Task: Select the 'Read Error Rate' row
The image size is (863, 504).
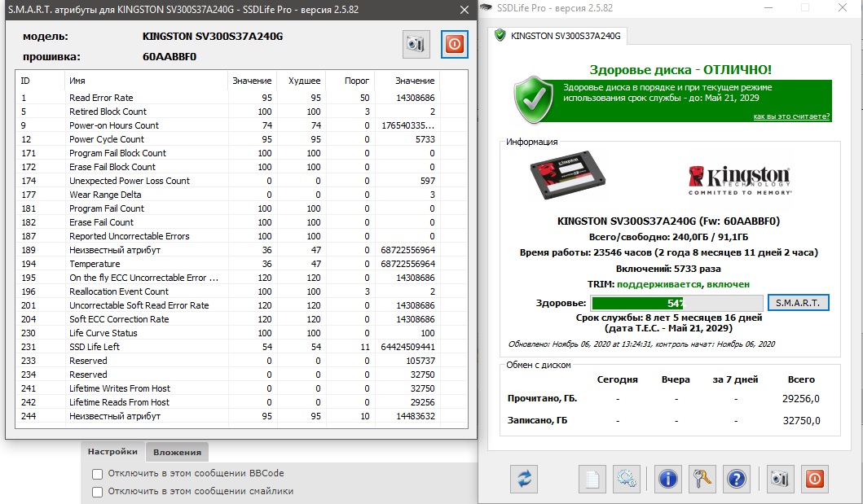Action: [x=241, y=98]
